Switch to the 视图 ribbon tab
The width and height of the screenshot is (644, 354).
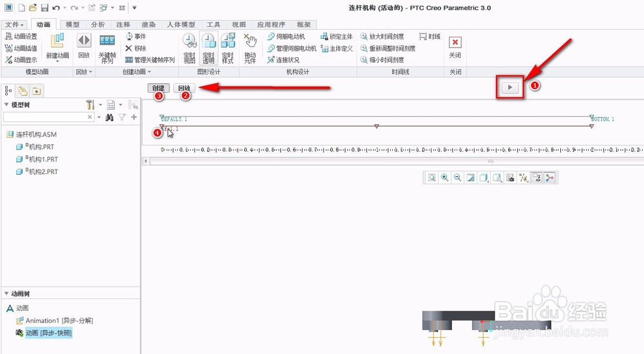[238, 25]
